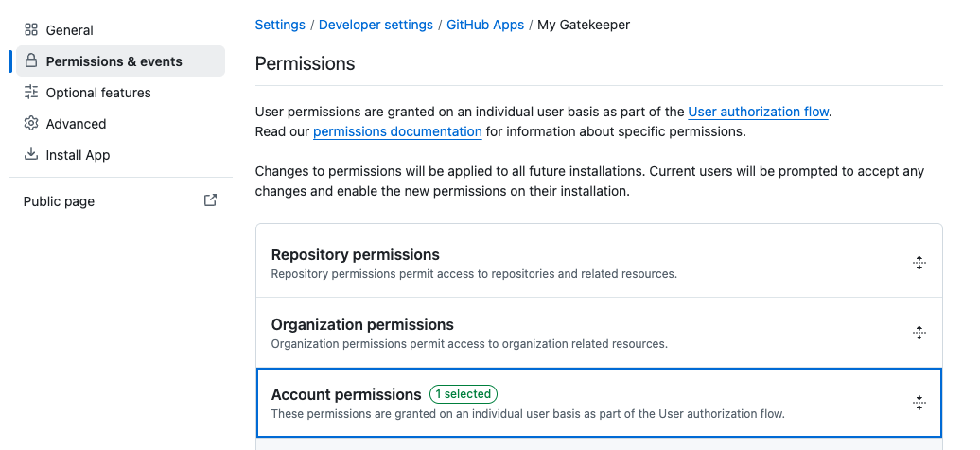The height and width of the screenshot is (450, 980).
Task: Click the sliders icon for Optional features
Action: pos(31,93)
